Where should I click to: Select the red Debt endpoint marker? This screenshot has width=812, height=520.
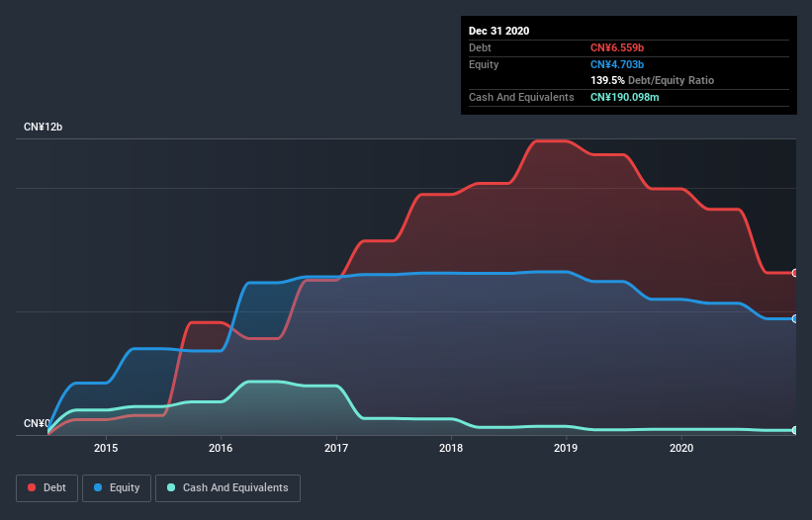[x=795, y=273]
